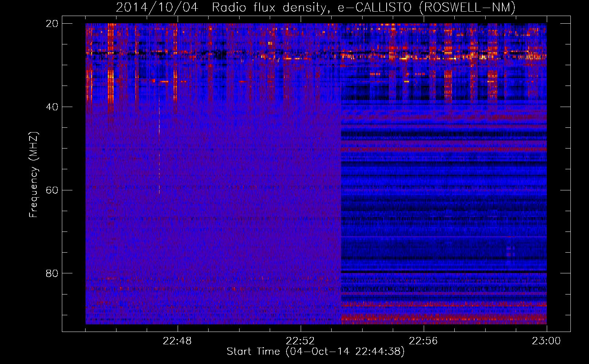The image size is (589, 364).
Task: Click the plot title date 2014/10/04
Action: [x=157, y=7]
